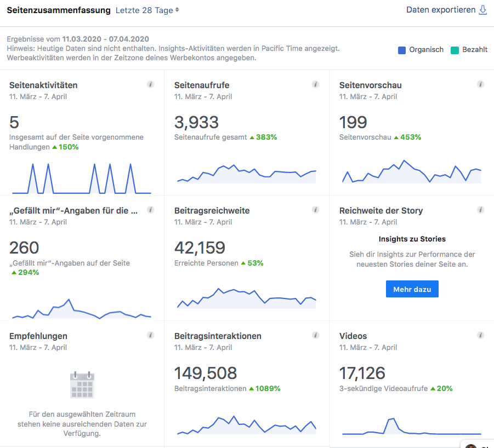The image size is (494, 448).
Task: Open the Letzte 28 Tage dropdown
Action: [x=147, y=10]
